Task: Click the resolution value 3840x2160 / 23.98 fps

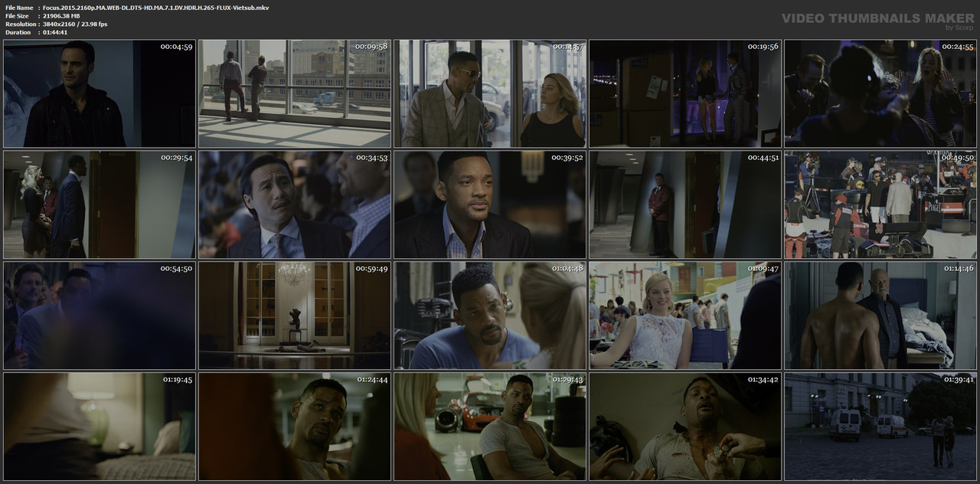Action: tap(75, 25)
